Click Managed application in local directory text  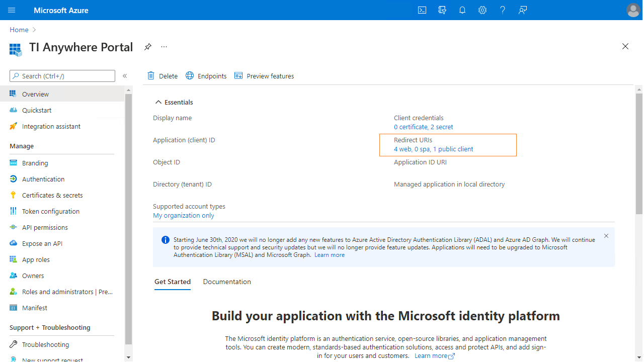(449, 184)
